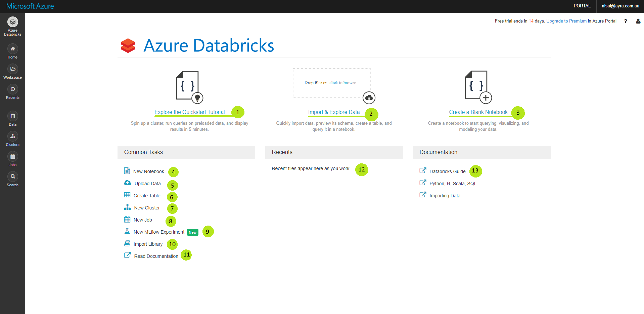Click the Create Table grid icon
The height and width of the screenshot is (314, 644).
[127, 195]
